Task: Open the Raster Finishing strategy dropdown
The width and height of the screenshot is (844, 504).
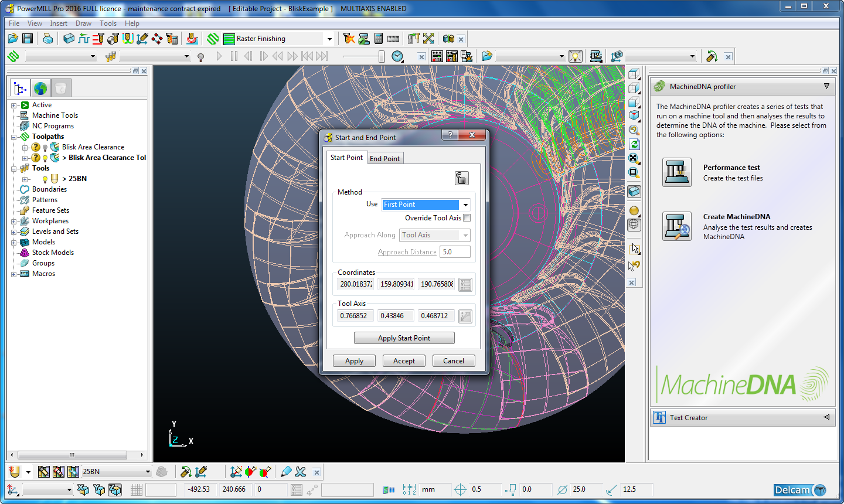Action: [x=329, y=39]
